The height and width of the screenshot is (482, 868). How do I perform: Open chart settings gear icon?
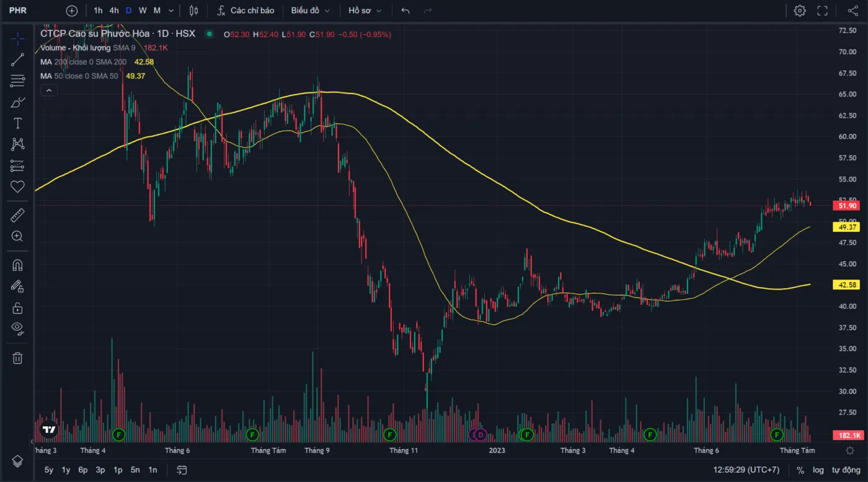pos(800,11)
